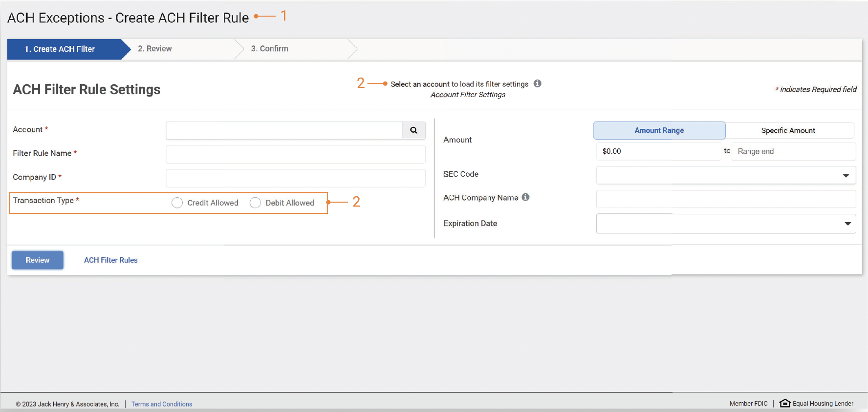
Task: Focus the Filter Rule Name field
Action: (295, 154)
